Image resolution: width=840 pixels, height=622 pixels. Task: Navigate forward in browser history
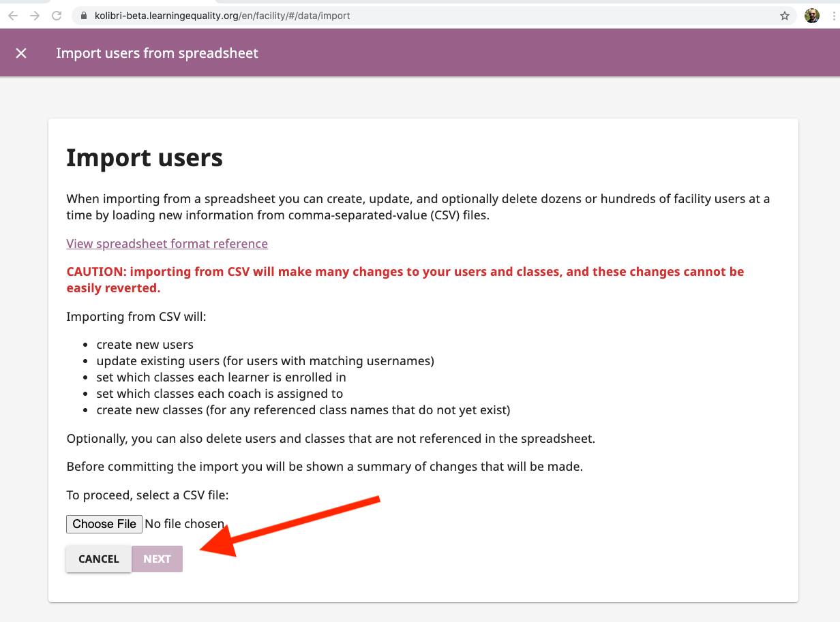pos(34,15)
